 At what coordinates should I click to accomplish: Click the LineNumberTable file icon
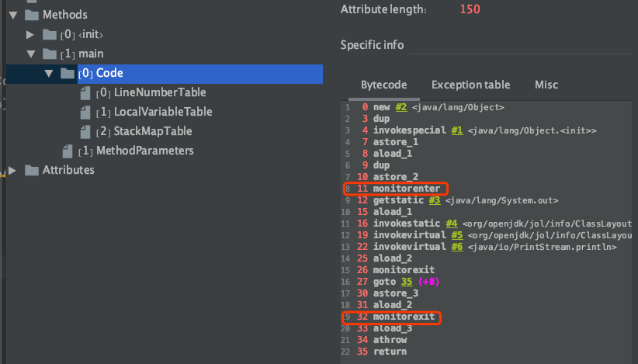click(x=85, y=92)
